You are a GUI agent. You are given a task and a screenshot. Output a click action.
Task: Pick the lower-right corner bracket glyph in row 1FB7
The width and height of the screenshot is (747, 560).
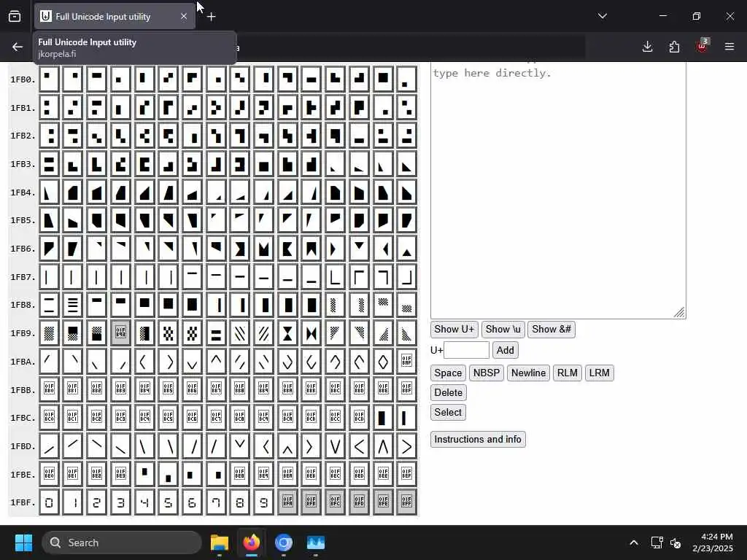[x=407, y=276]
